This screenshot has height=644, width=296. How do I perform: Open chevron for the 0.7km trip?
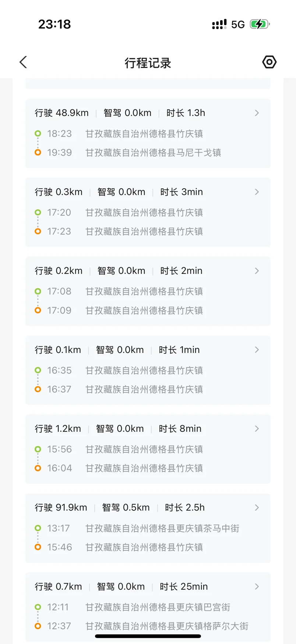click(257, 587)
